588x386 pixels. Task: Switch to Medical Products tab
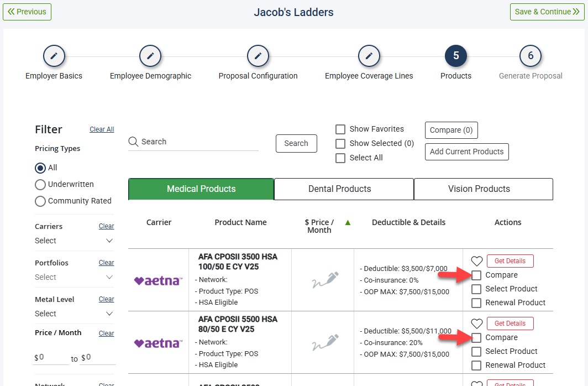[x=201, y=189]
